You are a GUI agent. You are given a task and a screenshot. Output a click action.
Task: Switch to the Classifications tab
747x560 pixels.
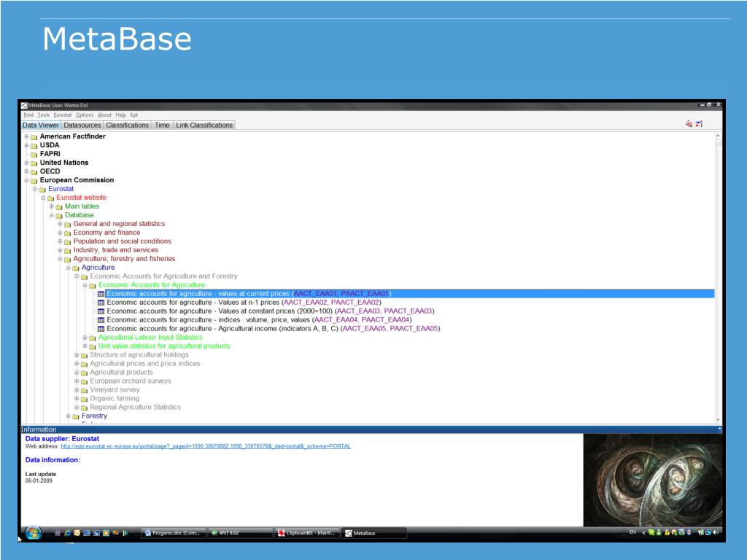coord(127,125)
